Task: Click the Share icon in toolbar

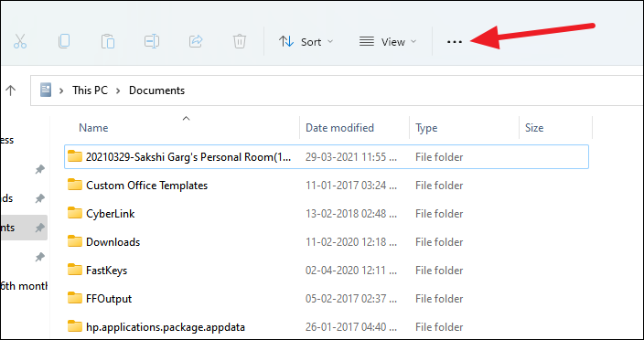Action: click(196, 41)
